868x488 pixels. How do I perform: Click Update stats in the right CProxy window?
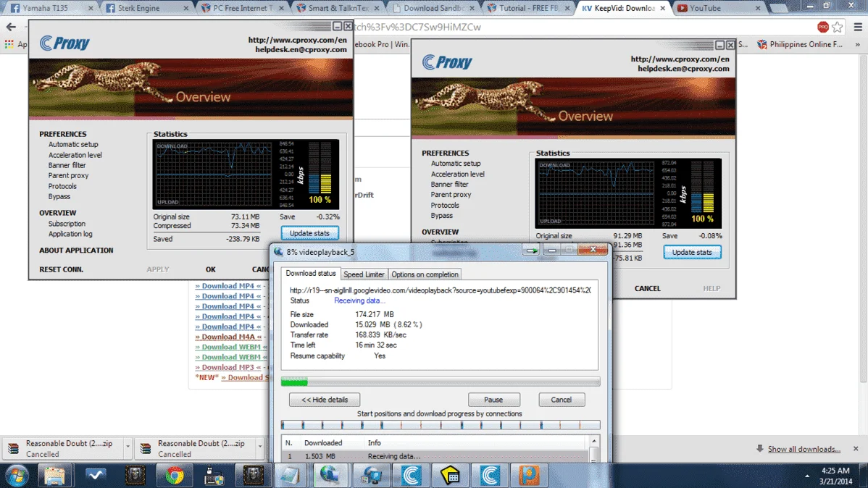coord(692,252)
